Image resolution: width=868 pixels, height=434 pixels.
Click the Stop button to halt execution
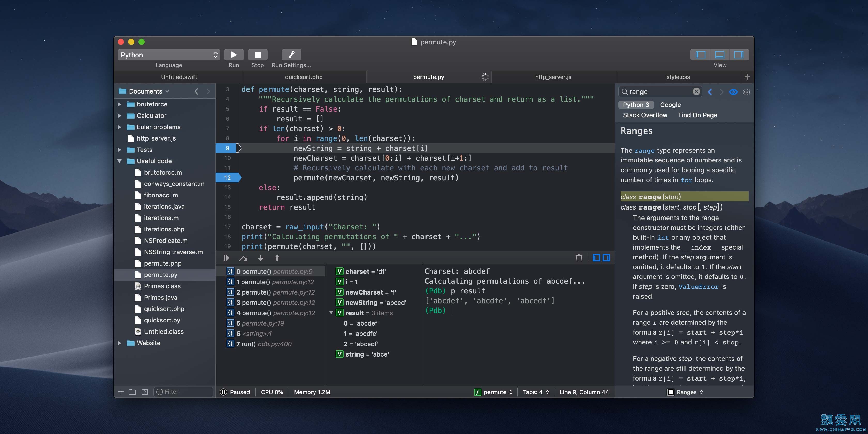tap(257, 54)
